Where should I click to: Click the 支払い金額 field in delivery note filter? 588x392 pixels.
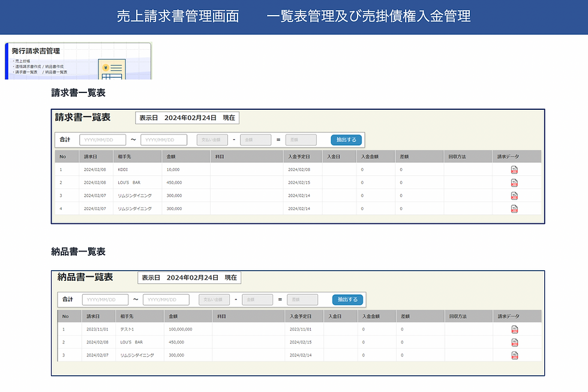[x=214, y=300]
